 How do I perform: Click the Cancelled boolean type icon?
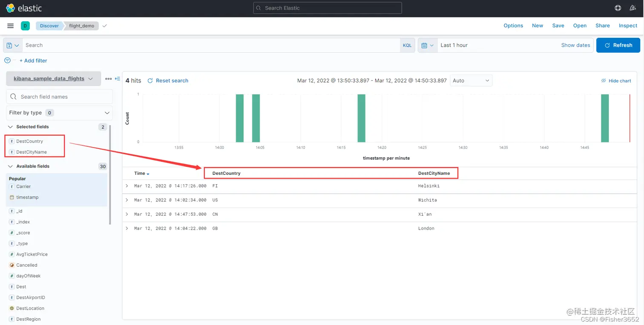coord(12,265)
